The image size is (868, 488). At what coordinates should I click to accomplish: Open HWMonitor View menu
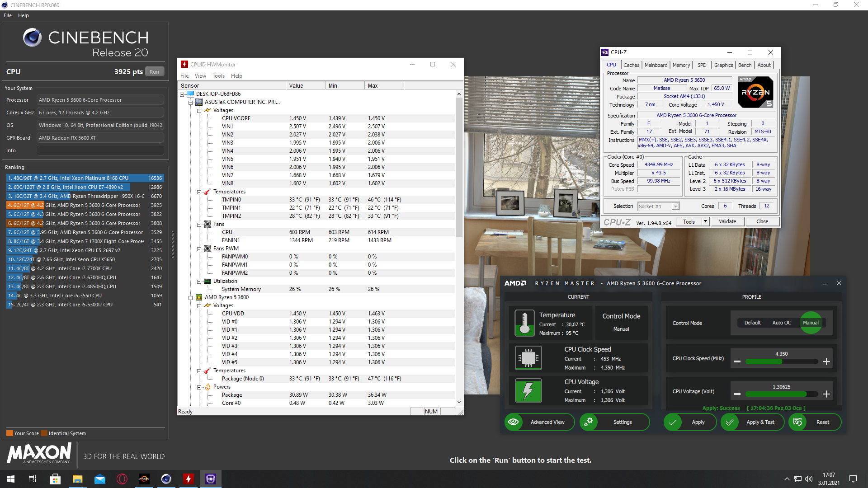click(x=200, y=76)
